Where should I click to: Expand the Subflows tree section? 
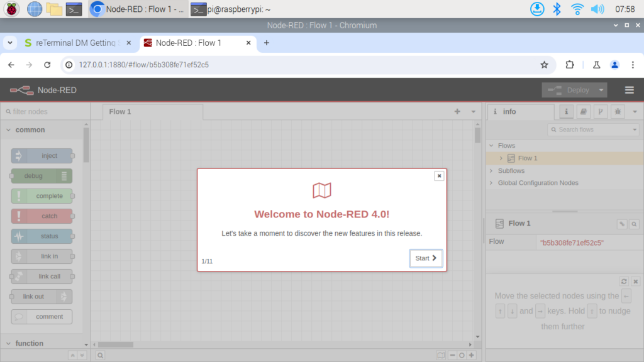click(x=492, y=171)
